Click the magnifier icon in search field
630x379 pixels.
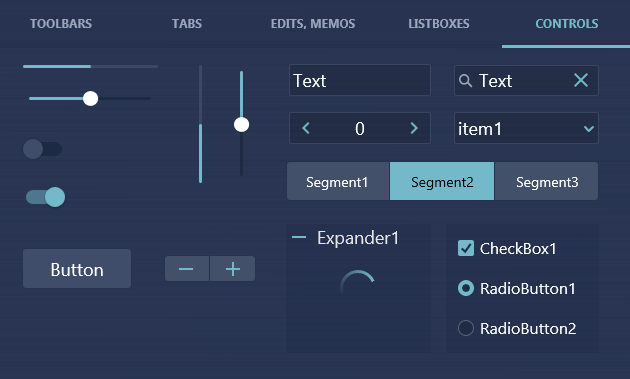click(x=465, y=81)
